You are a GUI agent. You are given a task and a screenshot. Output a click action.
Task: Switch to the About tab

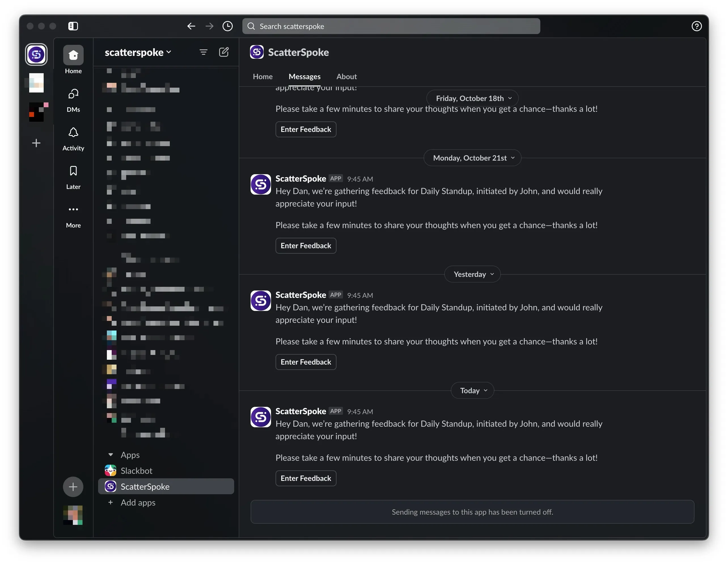pos(346,76)
